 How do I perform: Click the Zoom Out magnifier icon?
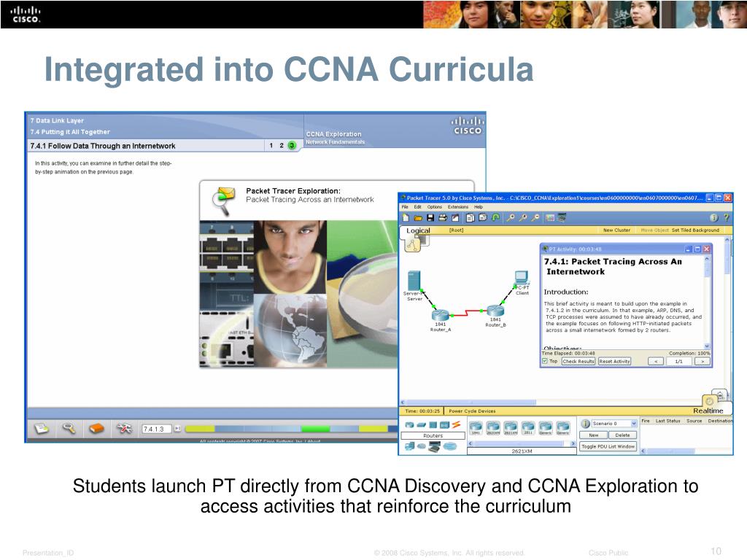(535, 217)
